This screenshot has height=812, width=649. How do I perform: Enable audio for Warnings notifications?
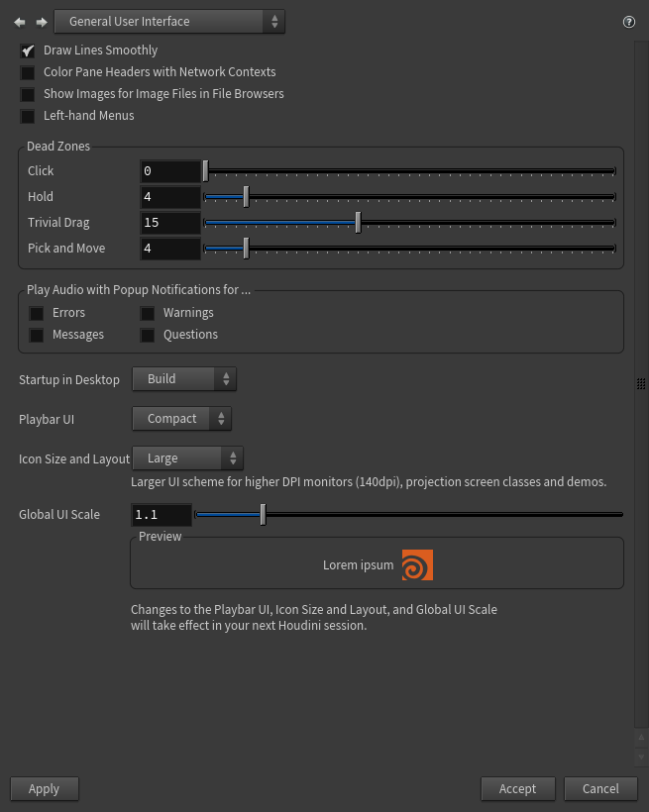[148, 313]
